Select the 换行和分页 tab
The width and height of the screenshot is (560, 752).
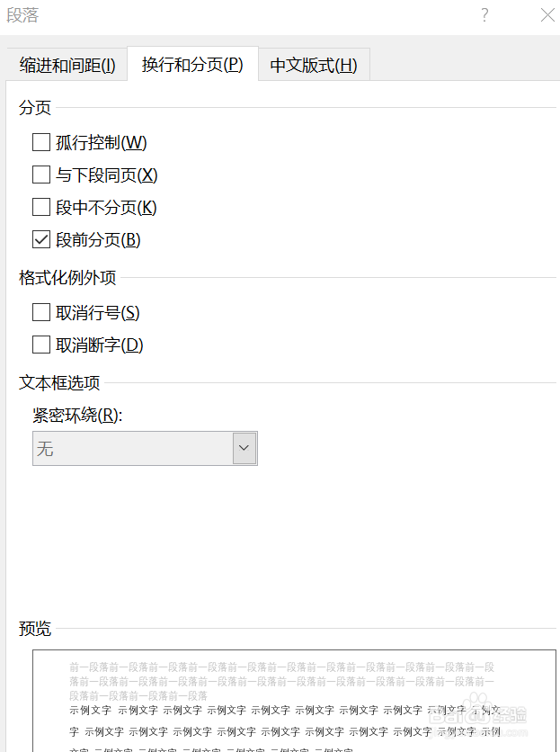pos(191,65)
